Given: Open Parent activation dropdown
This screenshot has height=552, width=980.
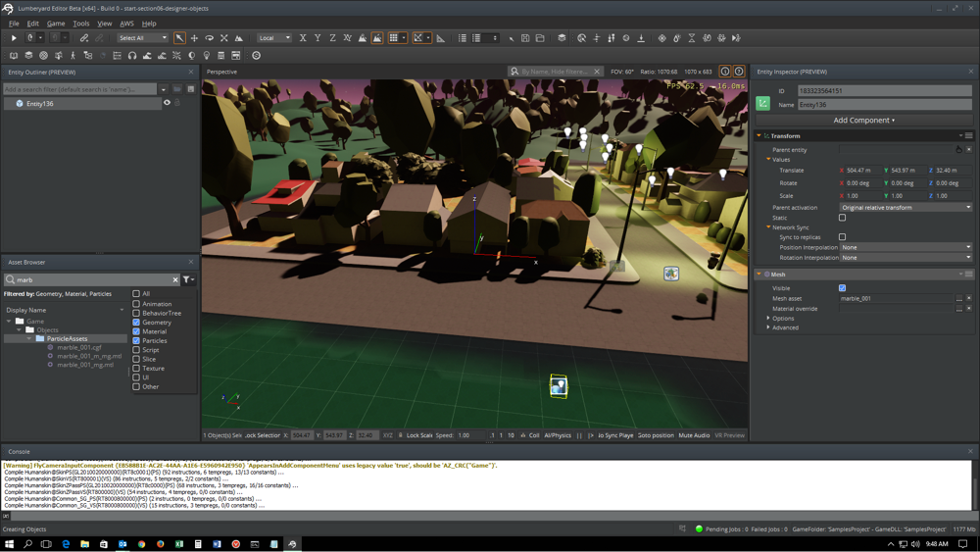Looking at the screenshot, I should pos(906,208).
